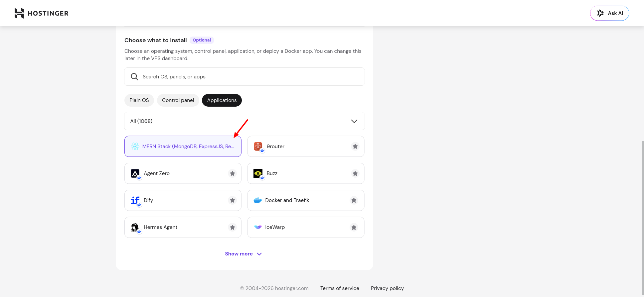Click the Ask AI sparkle icon
The width and height of the screenshot is (644, 297).
coord(600,13)
